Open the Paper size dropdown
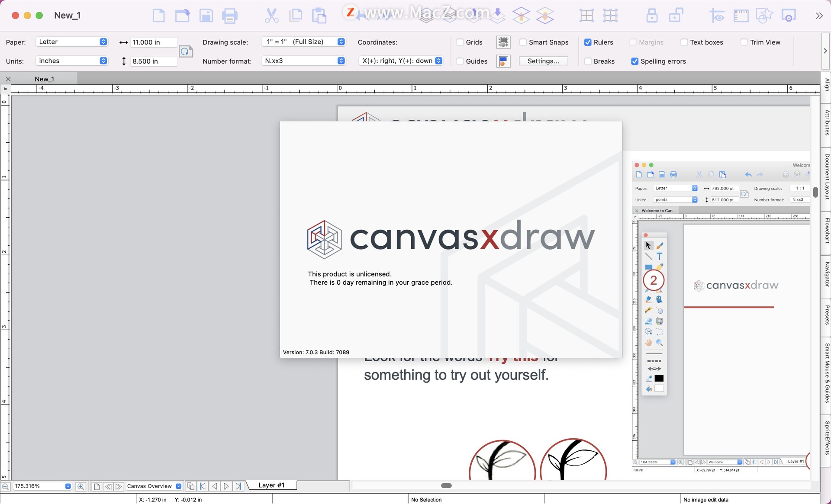Image resolution: width=831 pixels, height=504 pixels. (72, 42)
